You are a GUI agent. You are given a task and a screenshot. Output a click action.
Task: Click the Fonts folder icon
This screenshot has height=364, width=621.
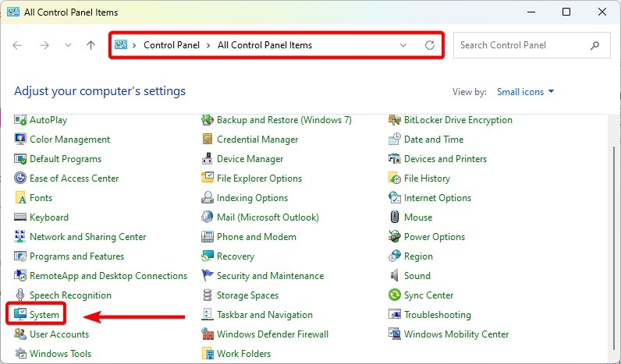[x=20, y=197]
